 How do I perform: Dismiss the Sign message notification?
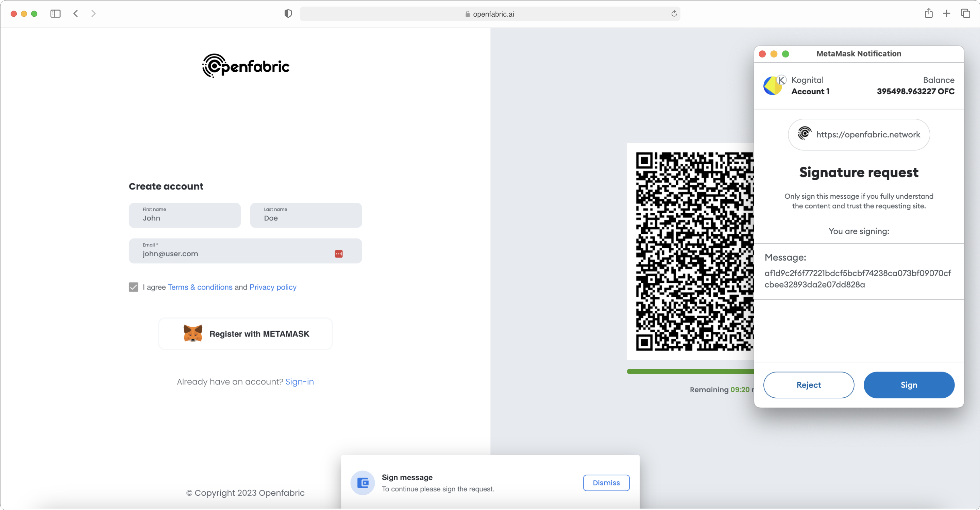pyautogui.click(x=606, y=482)
